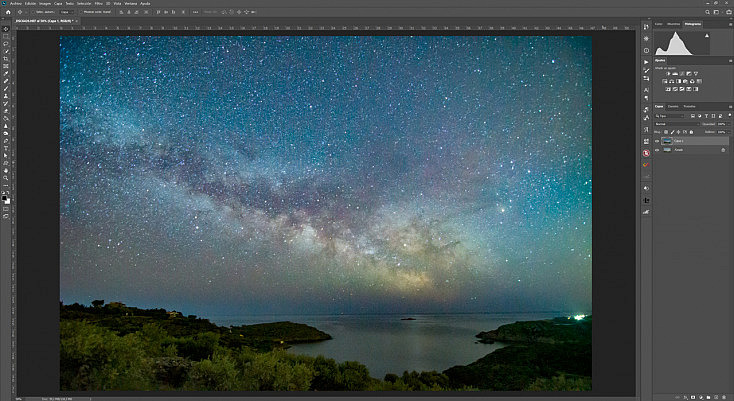Add a Brightness/Contrast adjustment
Screen dimensions: 734x401
click(x=668, y=73)
